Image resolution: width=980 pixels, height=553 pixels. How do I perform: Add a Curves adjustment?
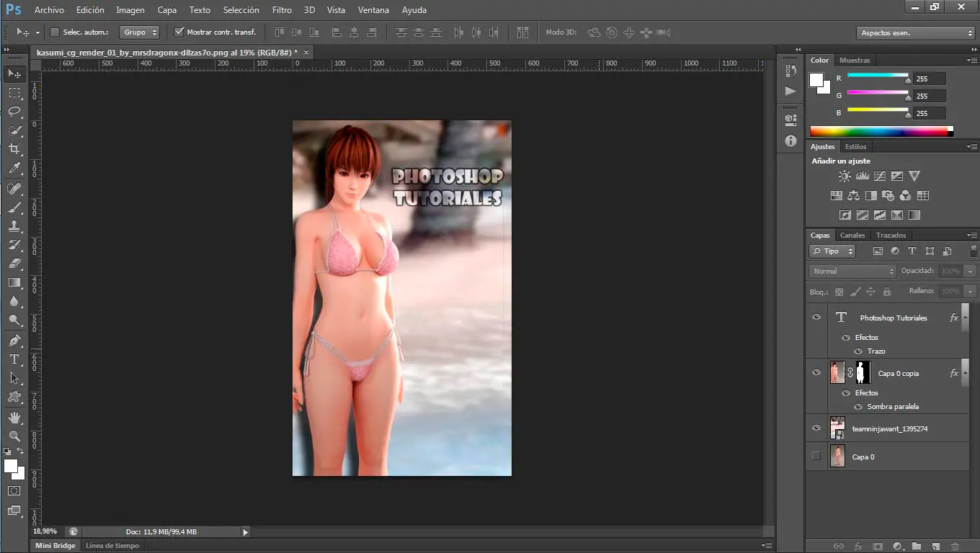(880, 176)
